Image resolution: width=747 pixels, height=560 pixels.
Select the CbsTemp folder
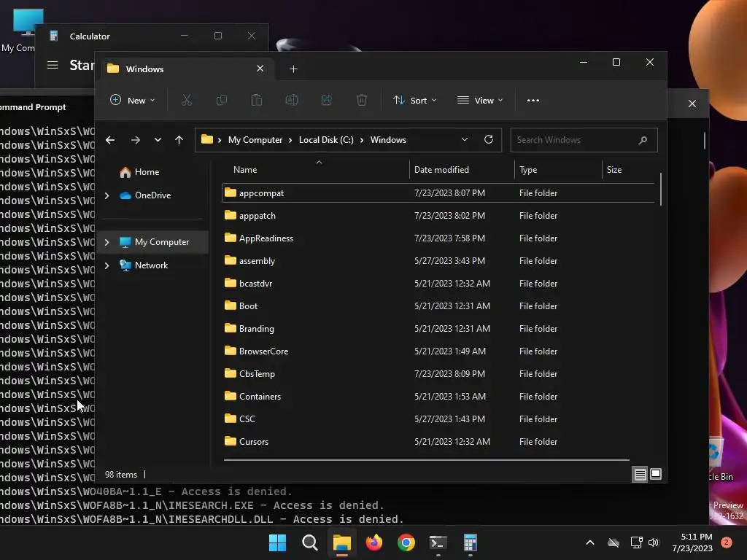point(438,374)
